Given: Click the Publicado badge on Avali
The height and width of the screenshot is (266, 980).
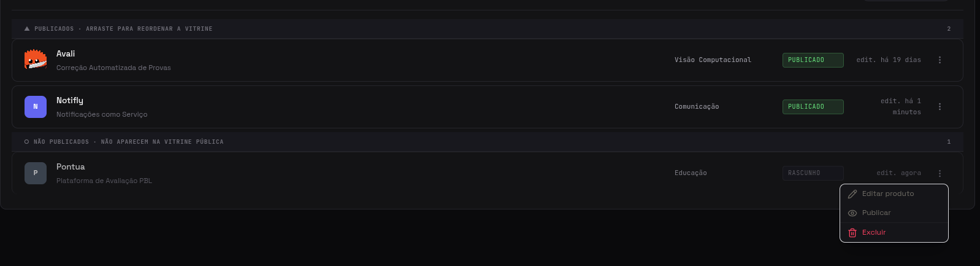Looking at the screenshot, I should pos(813,60).
